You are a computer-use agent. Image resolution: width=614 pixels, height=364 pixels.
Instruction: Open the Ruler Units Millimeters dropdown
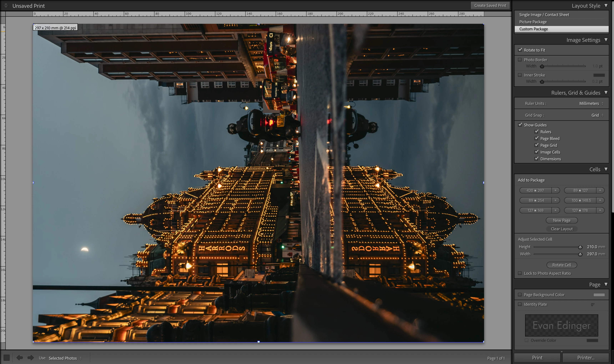591,104
